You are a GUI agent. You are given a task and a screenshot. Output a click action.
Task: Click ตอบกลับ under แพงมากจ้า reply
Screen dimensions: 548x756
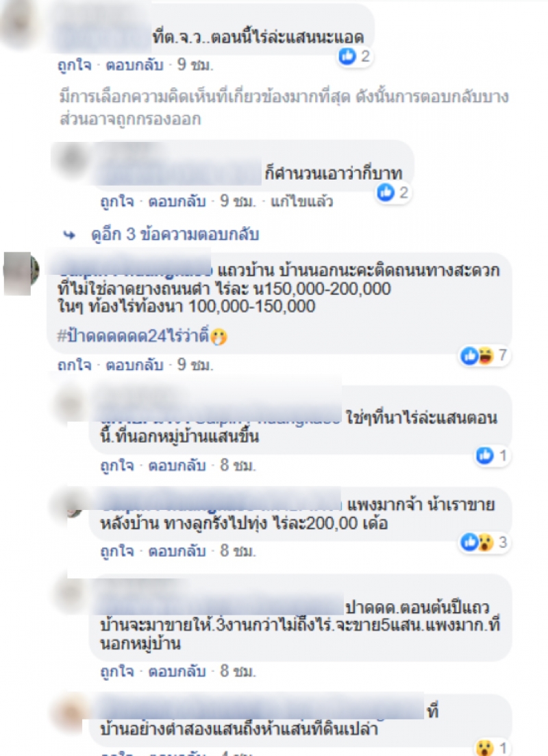tap(177, 550)
